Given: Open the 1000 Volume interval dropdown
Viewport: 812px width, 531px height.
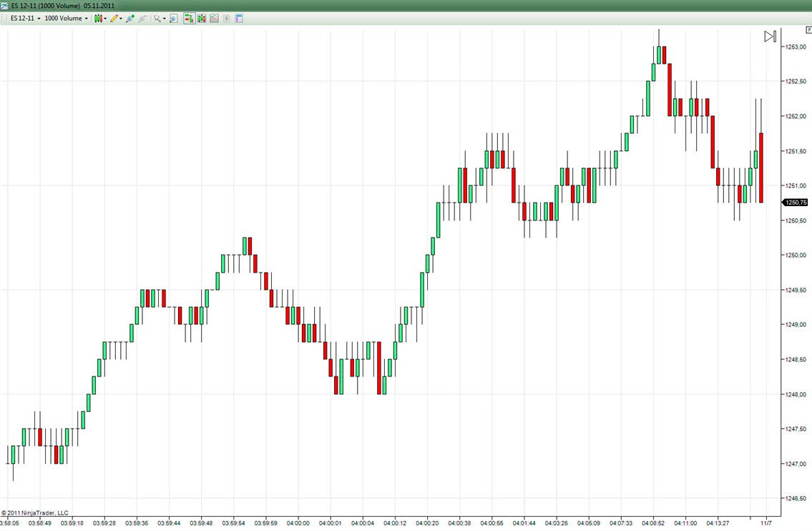Looking at the screenshot, I should [x=66, y=18].
